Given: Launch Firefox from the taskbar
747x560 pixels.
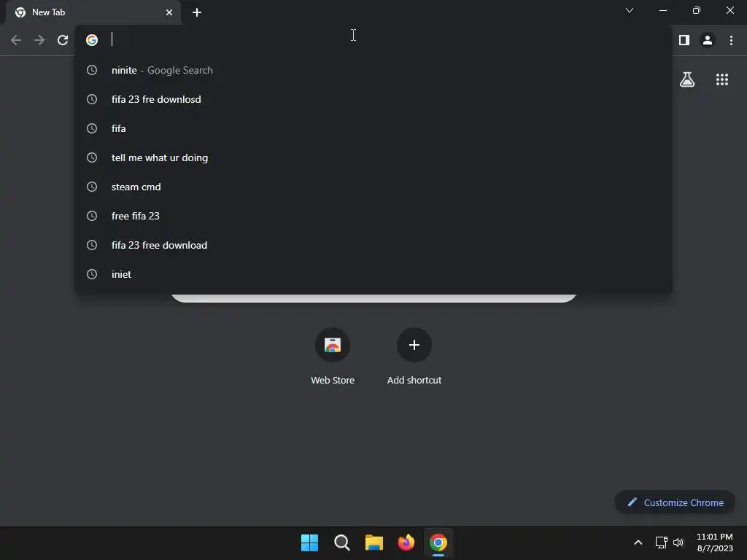Looking at the screenshot, I should 406,542.
